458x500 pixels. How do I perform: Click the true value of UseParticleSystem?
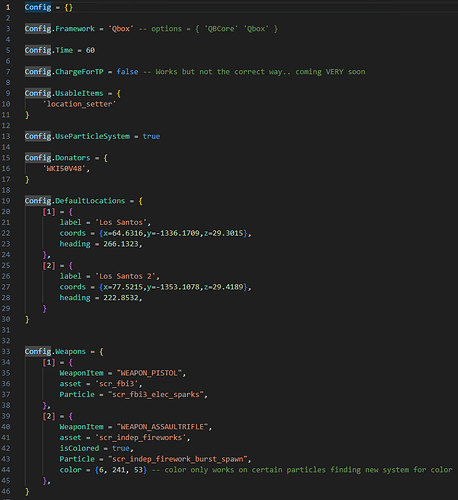coord(151,136)
